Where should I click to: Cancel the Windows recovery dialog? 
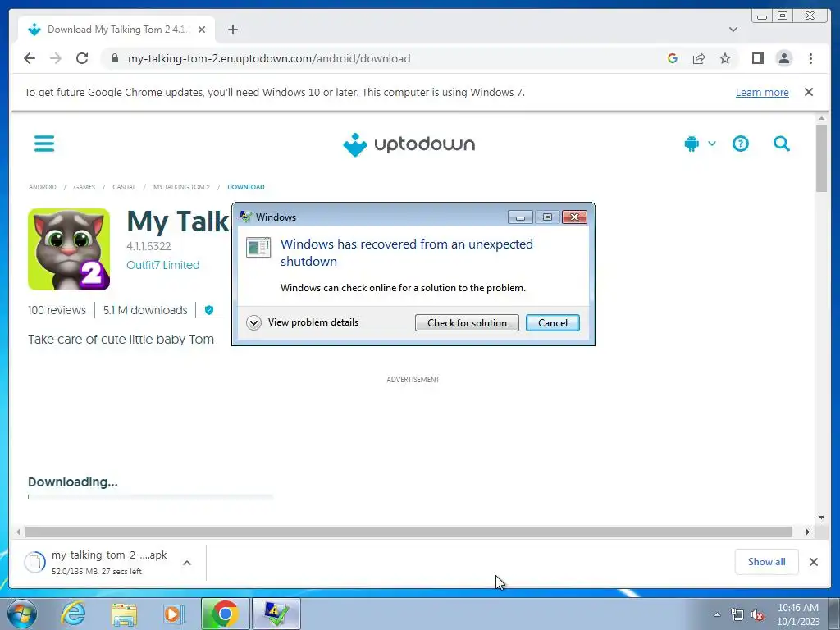tap(552, 323)
